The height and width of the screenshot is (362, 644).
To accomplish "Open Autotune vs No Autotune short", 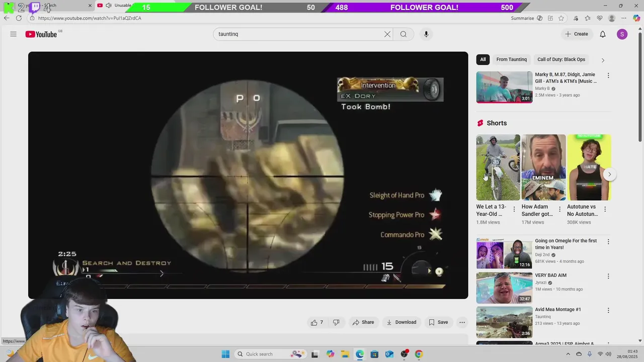I will point(589,167).
